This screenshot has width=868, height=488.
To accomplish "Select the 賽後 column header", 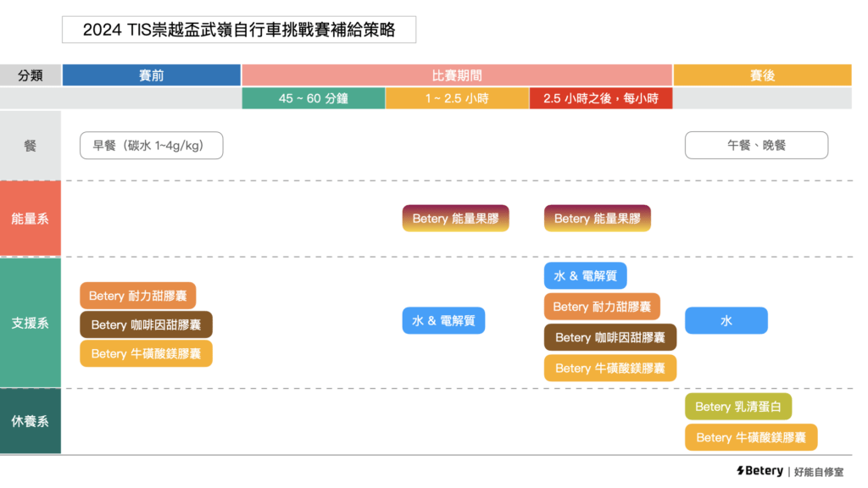I will pos(761,75).
